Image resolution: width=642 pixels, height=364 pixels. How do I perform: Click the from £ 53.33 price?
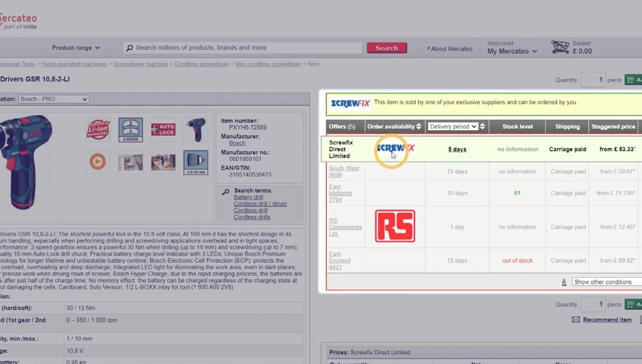[x=617, y=149]
